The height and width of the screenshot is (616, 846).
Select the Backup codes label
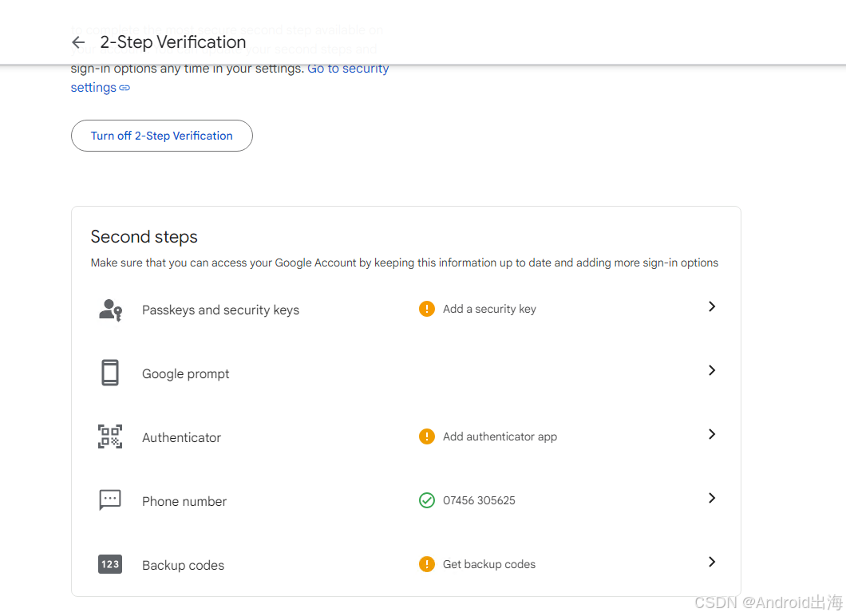coord(183,565)
